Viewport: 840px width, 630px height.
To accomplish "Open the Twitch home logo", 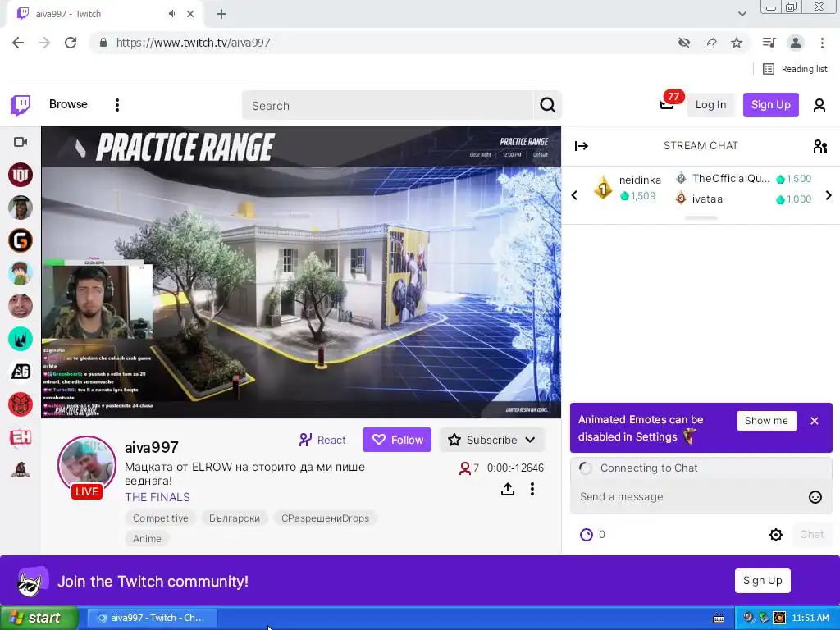I will [21, 105].
